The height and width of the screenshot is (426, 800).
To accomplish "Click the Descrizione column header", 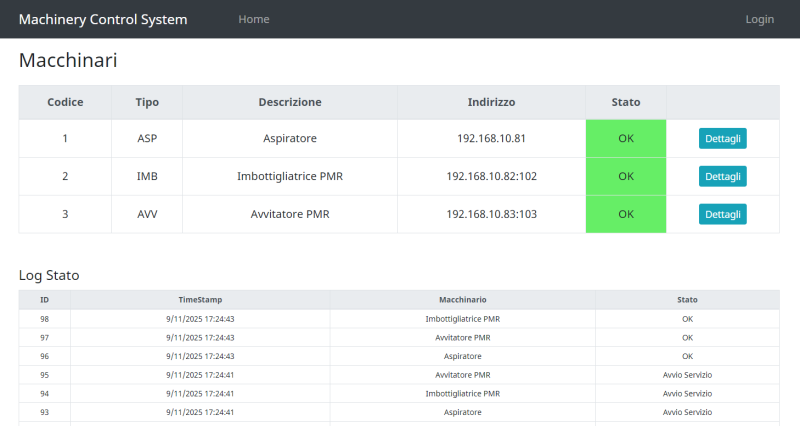I will click(x=290, y=102).
